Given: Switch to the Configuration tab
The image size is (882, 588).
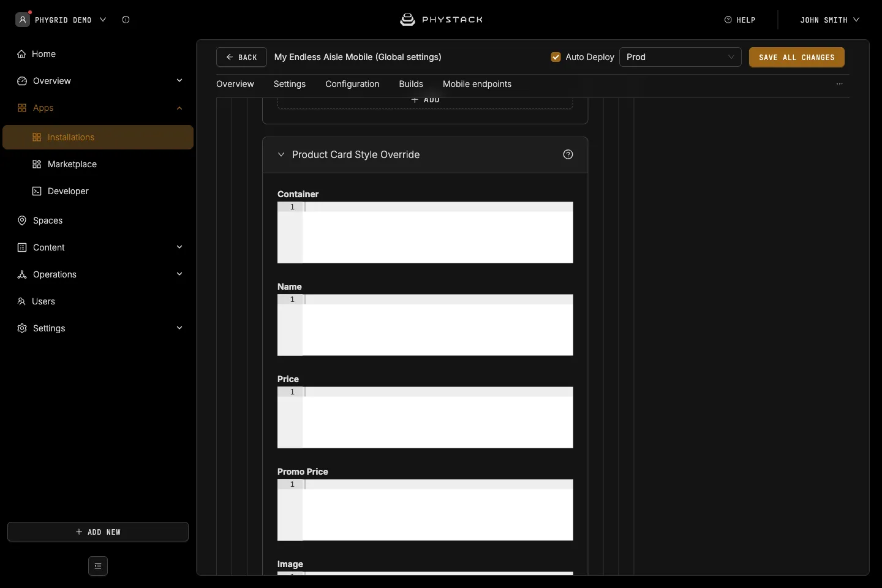Looking at the screenshot, I should tap(352, 84).
